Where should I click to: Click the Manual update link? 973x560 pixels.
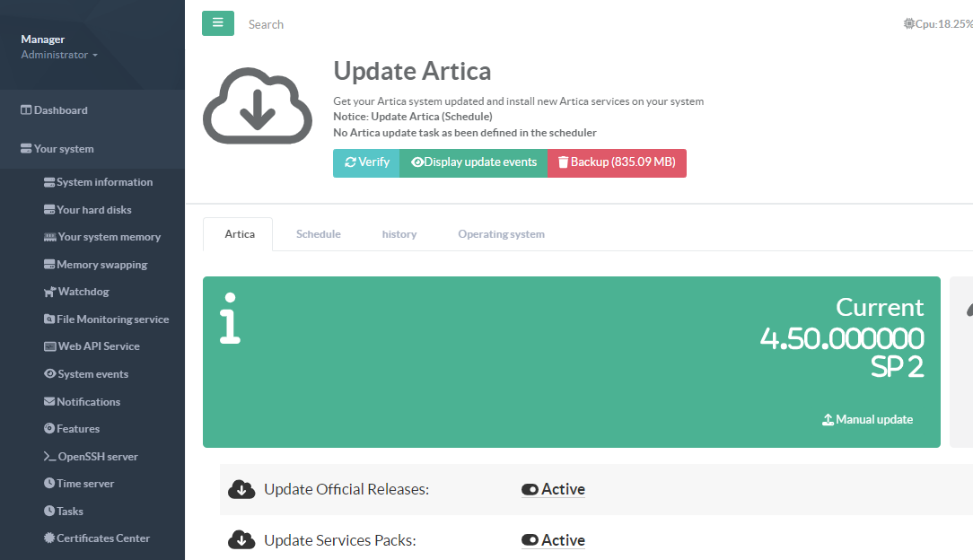tap(868, 419)
